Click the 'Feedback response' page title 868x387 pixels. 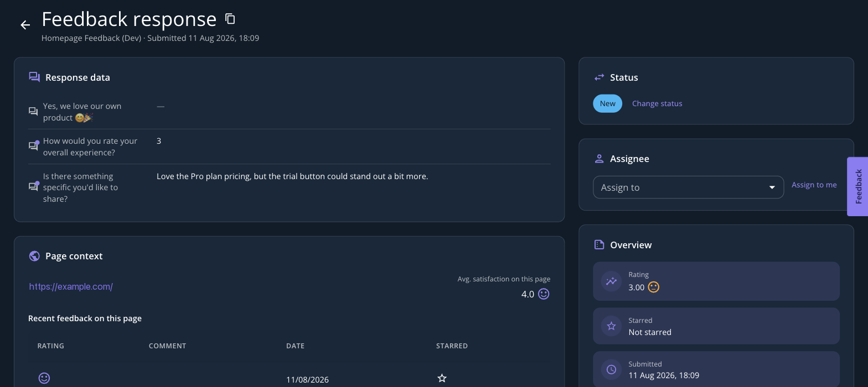pyautogui.click(x=129, y=19)
